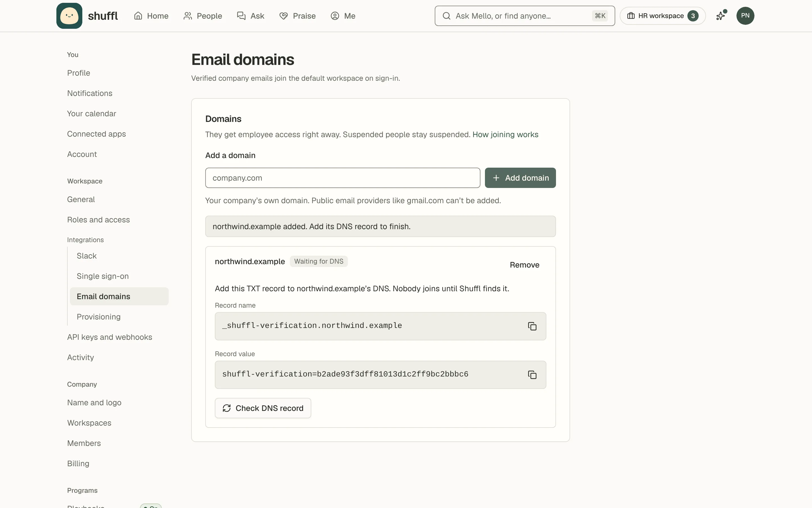Viewport: 812px width, 508px height.
Task: Open General workspace settings
Action: coord(81,199)
